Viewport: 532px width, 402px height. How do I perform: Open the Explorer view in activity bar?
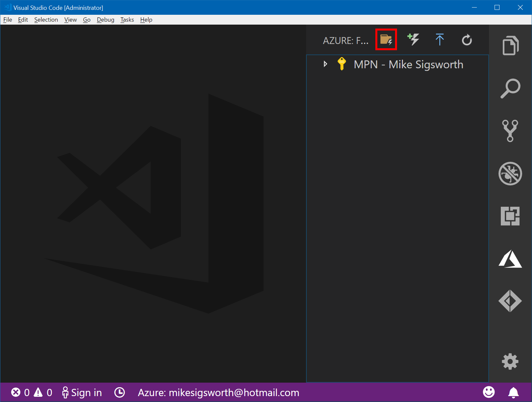[510, 45]
